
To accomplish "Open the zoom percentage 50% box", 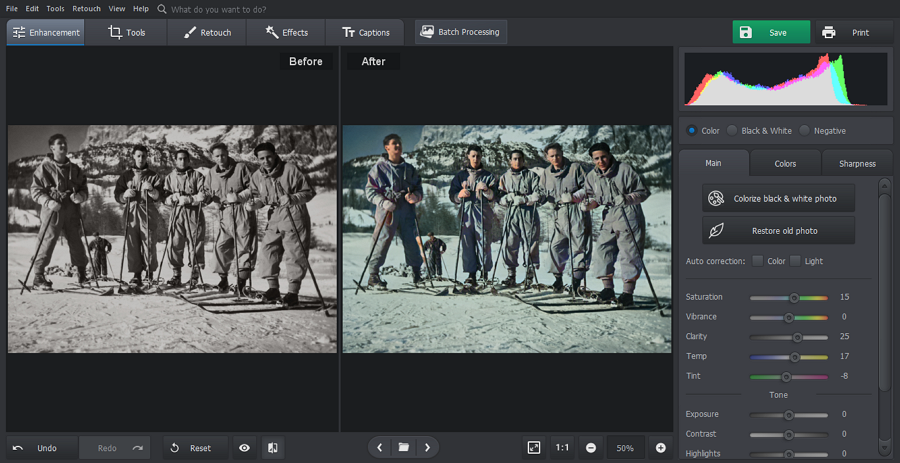I will pyautogui.click(x=625, y=448).
